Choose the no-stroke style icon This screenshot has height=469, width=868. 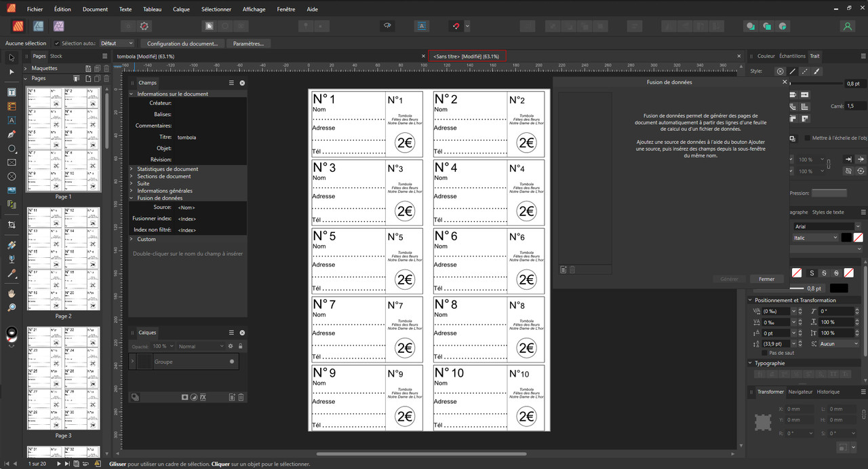pos(780,71)
